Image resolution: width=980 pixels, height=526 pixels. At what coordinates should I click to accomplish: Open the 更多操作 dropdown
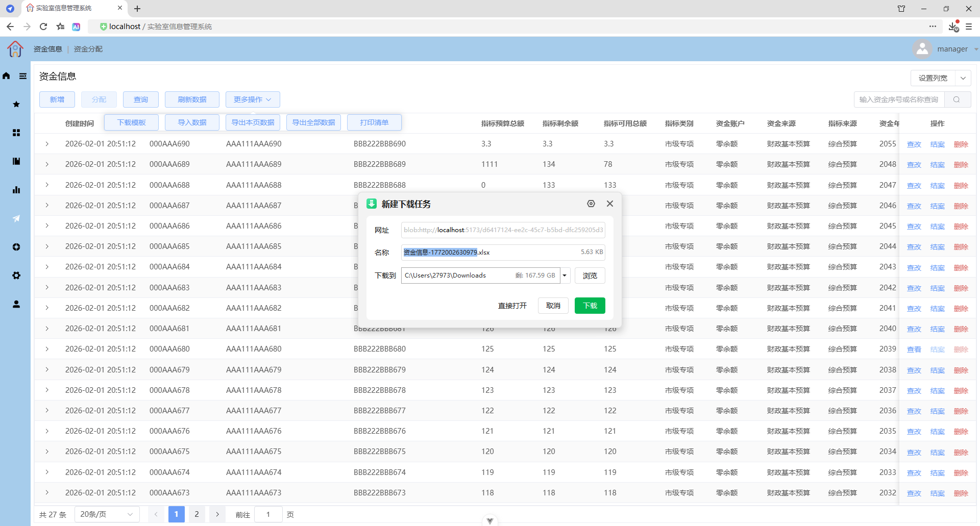[253, 99]
